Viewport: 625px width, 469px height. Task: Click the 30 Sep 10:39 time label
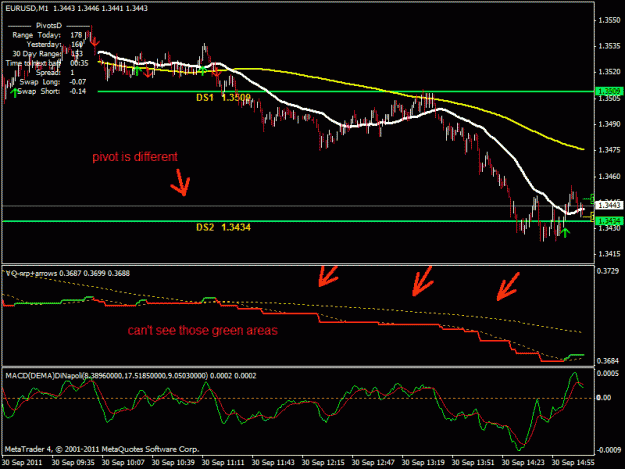tap(173, 463)
